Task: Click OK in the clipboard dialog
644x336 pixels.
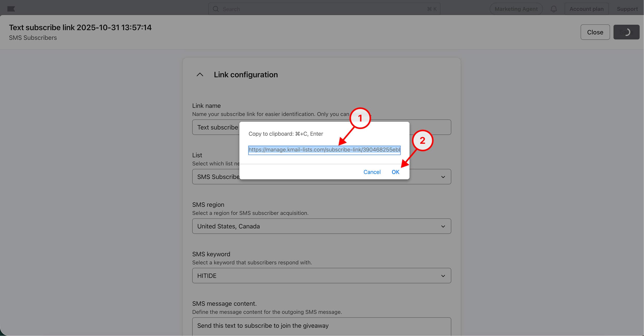Action: [x=395, y=172]
